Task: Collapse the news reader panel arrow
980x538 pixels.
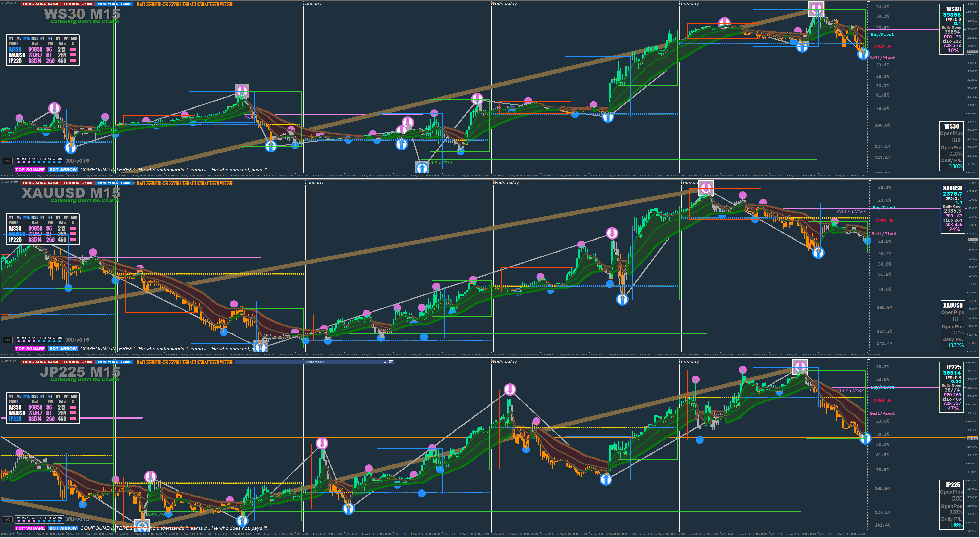Action: (385, 362)
